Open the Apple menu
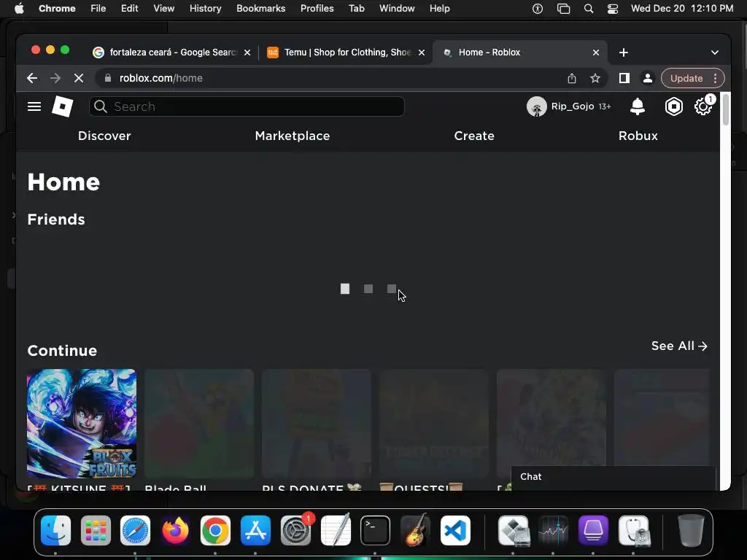This screenshot has width=747, height=560. click(x=19, y=9)
